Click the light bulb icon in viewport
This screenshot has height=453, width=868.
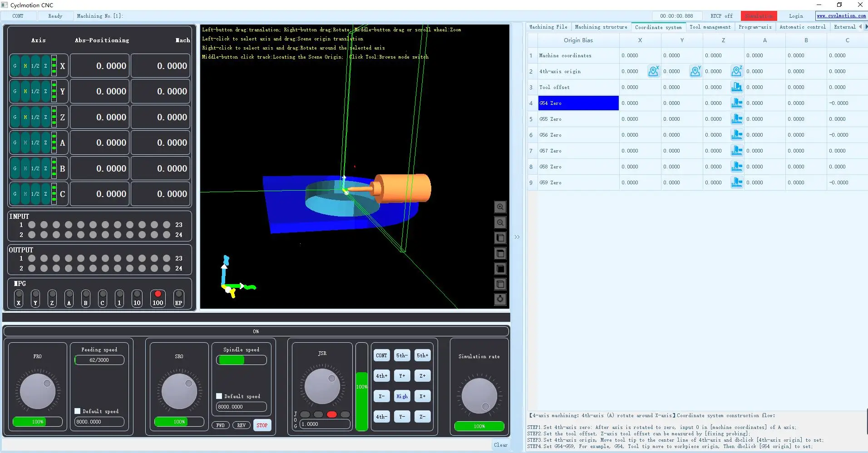point(500,299)
